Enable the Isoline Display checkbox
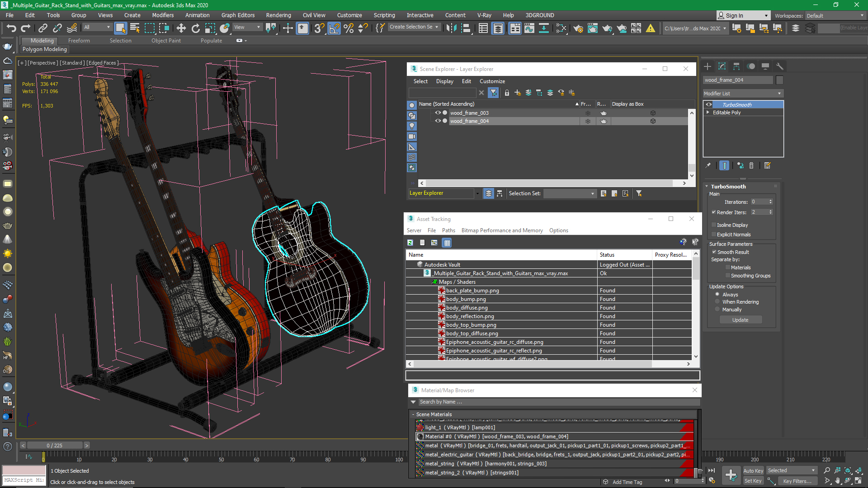 [x=714, y=225]
